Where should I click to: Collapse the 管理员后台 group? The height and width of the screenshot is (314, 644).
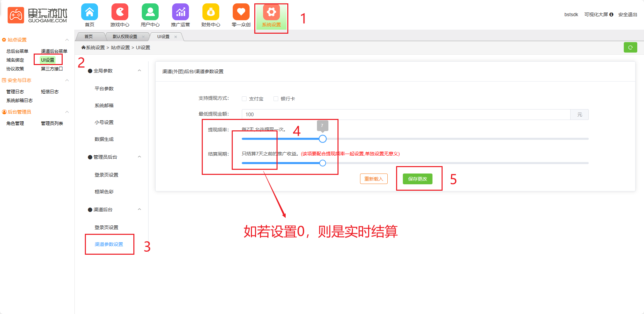(x=139, y=157)
